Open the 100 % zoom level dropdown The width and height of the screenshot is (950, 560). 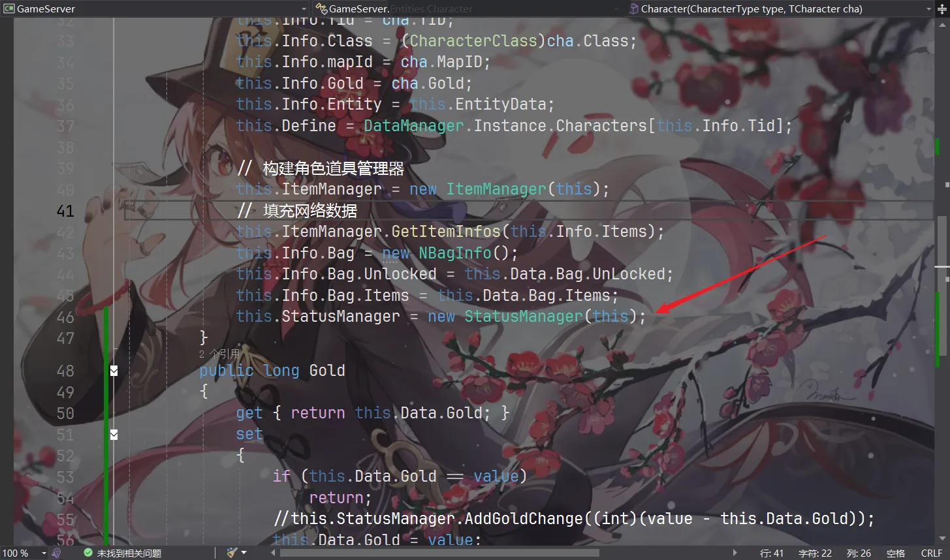(44, 553)
